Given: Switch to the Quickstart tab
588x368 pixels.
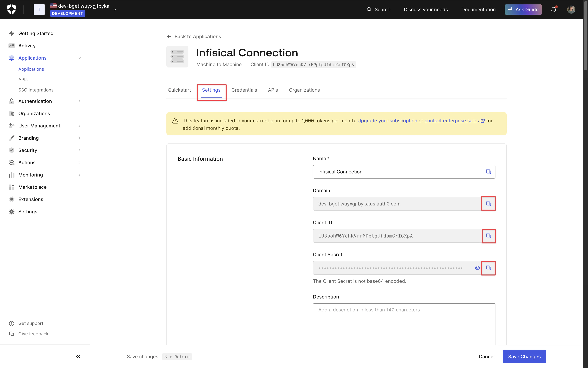Looking at the screenshot, I should click(179, 90).
